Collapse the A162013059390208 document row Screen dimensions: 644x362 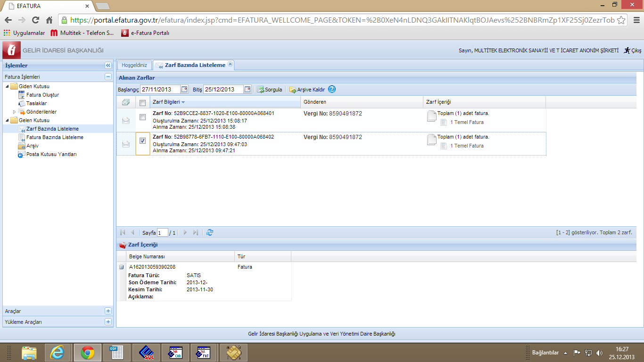click(122, 267)
